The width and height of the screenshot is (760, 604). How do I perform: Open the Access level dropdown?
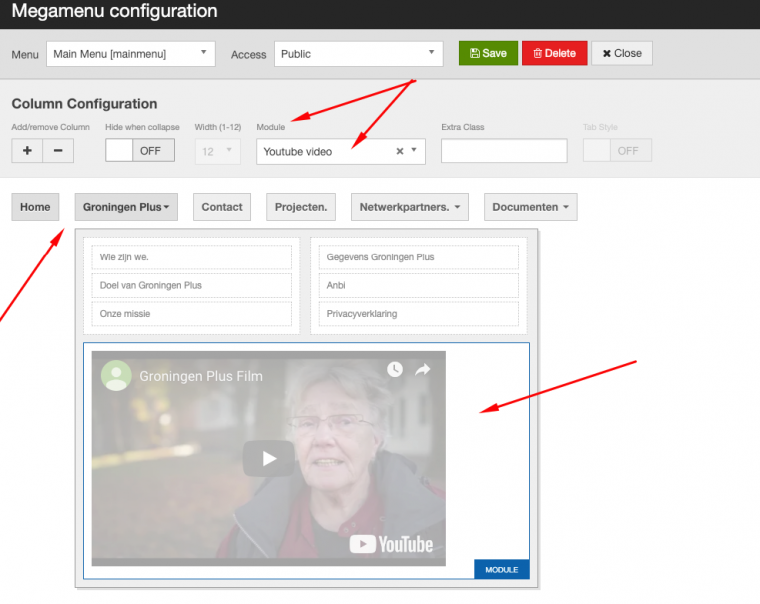358,54
